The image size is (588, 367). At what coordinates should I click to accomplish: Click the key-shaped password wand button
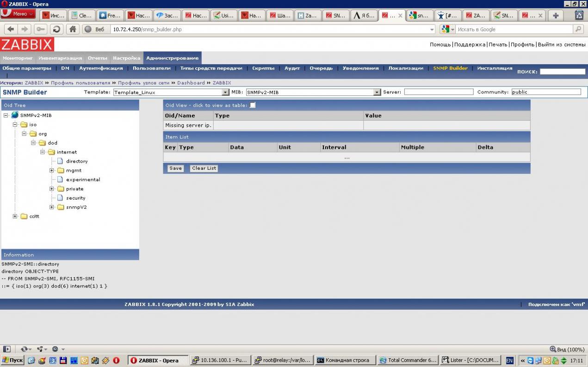coord(41,29)
